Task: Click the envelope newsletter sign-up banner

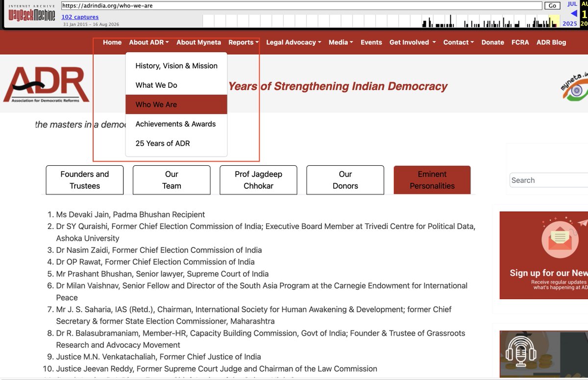Action: point(543,255)
